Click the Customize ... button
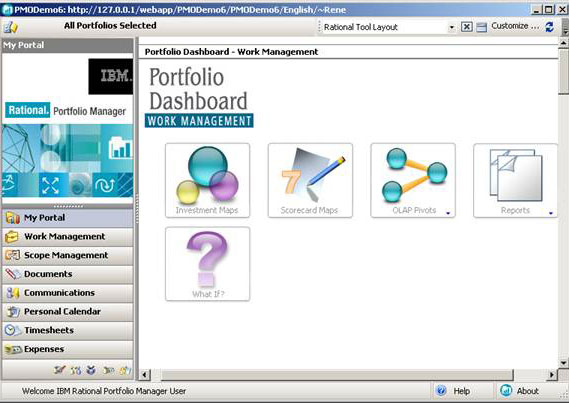569x403 pixels. click(x=515, y=26)
